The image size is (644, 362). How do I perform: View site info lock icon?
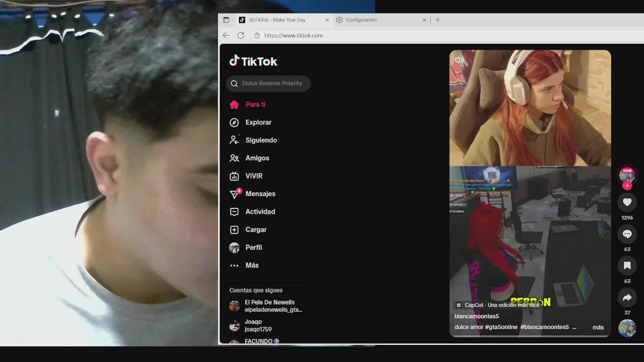click(x=257, y=35)
